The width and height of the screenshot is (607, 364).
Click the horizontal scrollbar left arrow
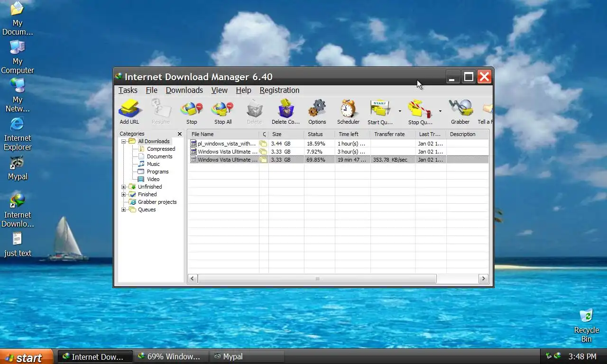pos(193,279)
